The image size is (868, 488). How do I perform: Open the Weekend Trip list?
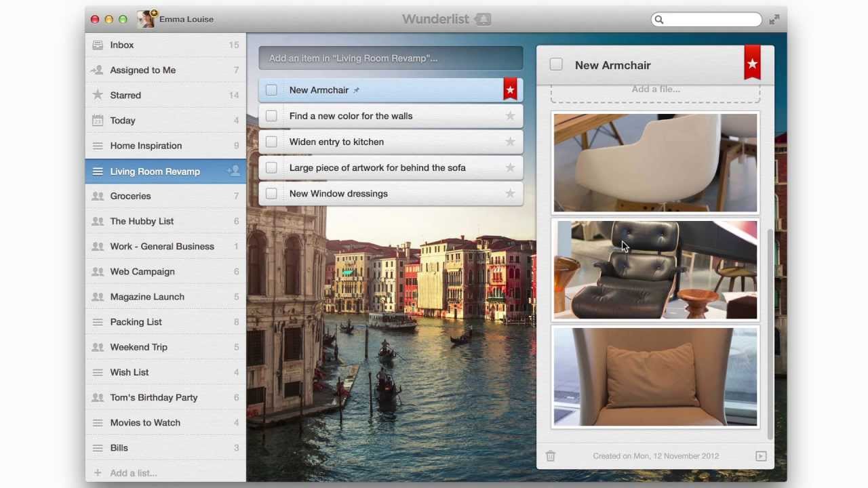coord(165,347)
